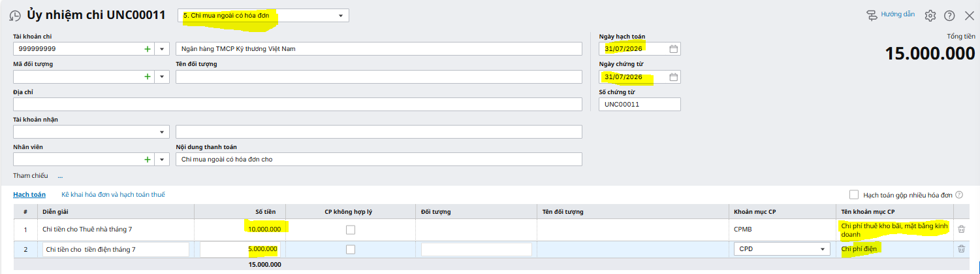Show help for Hạch toán gộp nhiều hóa đơn
Screen dimensions: 980x274
point(959,195)
